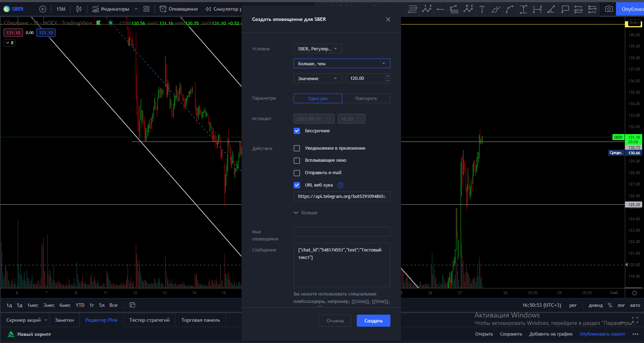Select the 3мес time range
This screenshot has height=343, width=644.
coord(49,305)
